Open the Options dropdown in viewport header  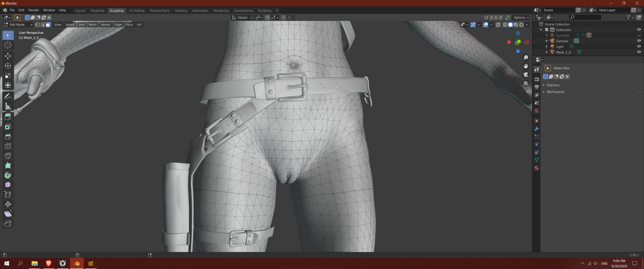(521, 17)
